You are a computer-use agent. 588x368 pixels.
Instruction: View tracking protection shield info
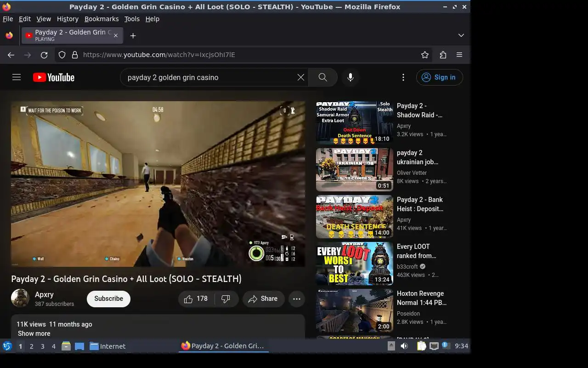coord(62,55)
